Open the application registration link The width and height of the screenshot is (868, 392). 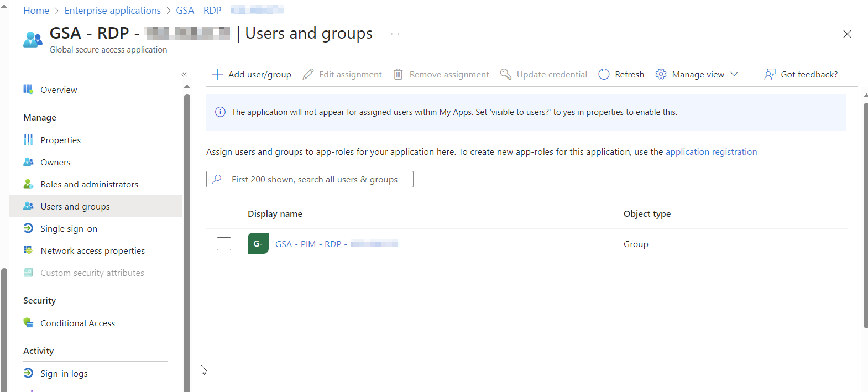[x=711, y=151]
